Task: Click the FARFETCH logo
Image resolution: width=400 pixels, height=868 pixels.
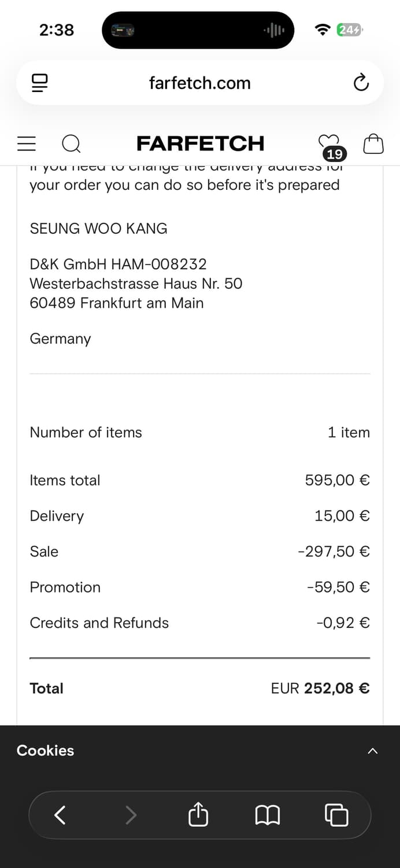Action: [200, 144]
